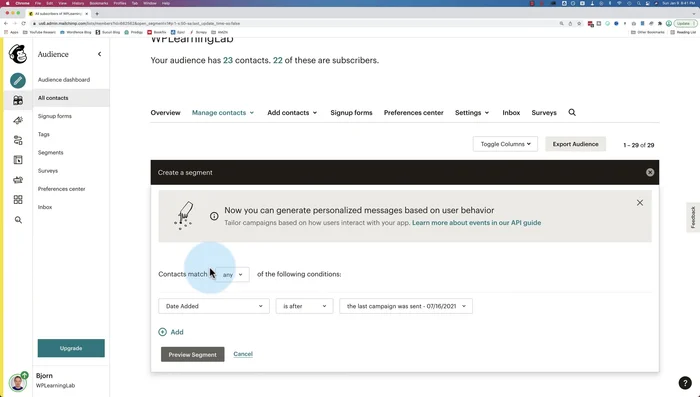Viewport: 700px width, 397px height.
Task: Close the Create a segment panel
Action: (x=650, y=172)
